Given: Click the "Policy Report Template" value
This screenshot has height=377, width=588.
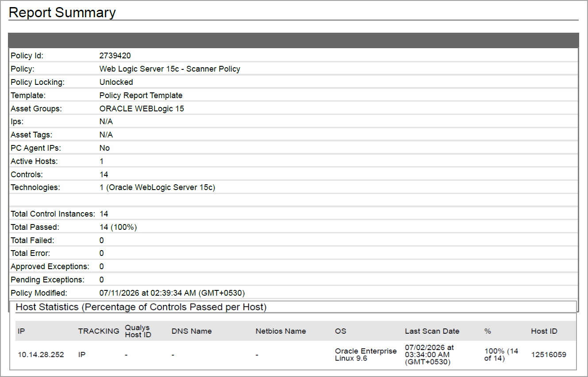Looking at the screenshot, I should [x=141, y=95].
